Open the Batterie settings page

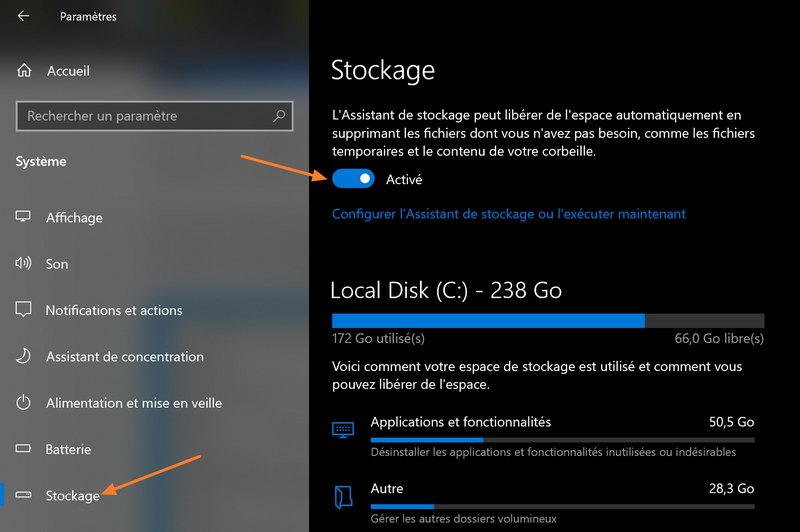(68, 449)
